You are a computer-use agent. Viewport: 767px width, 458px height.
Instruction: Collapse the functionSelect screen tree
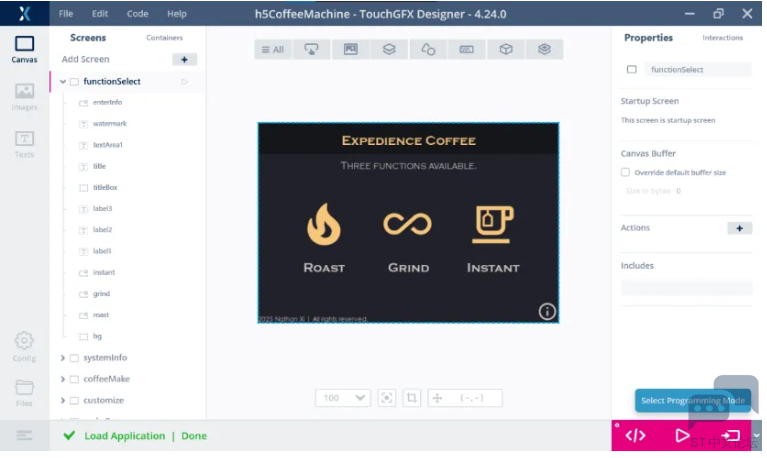pos(63,82)
